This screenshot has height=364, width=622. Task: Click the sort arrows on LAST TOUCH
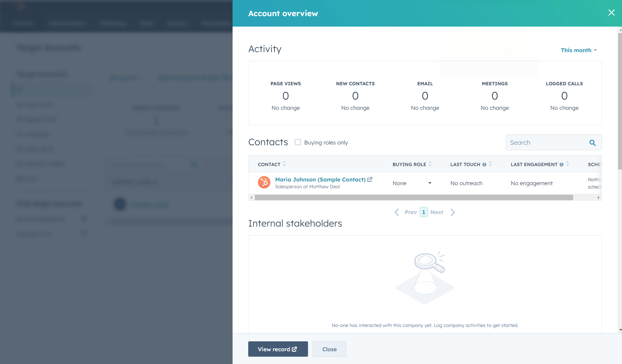(x=491, y=164)
